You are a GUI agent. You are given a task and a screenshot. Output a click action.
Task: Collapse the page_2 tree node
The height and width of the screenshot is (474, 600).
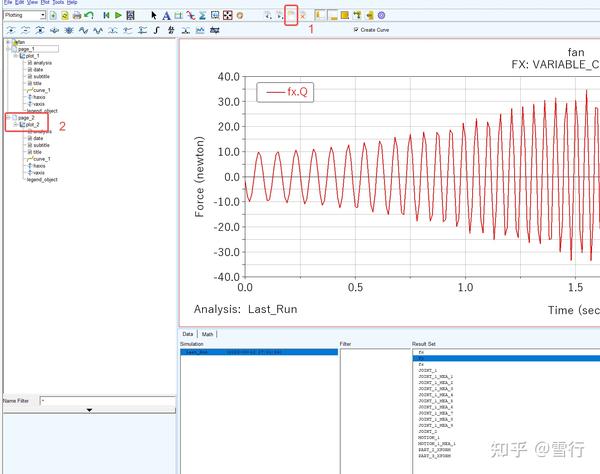point(10,117)
